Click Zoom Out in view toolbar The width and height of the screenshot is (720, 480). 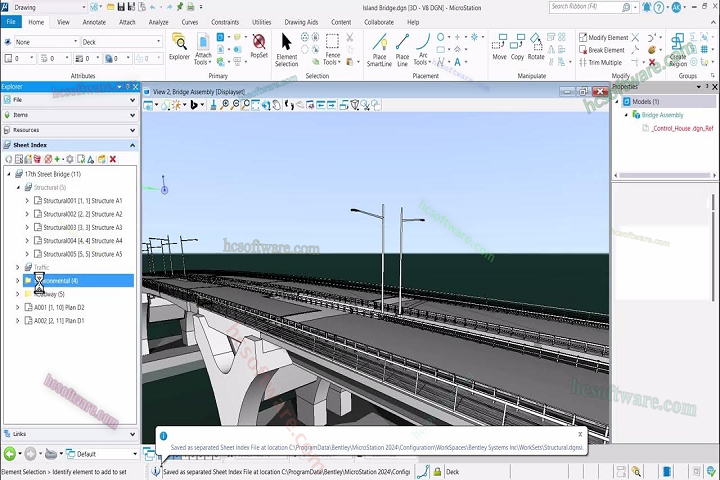coord(235,105)
